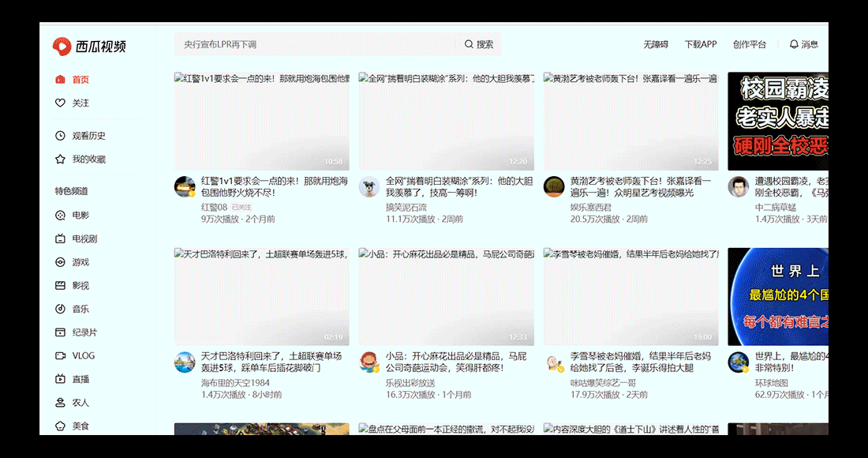Open the bottom-left game video thumbnail
This screenshot has width=868, height=458.
pos(262,429)
